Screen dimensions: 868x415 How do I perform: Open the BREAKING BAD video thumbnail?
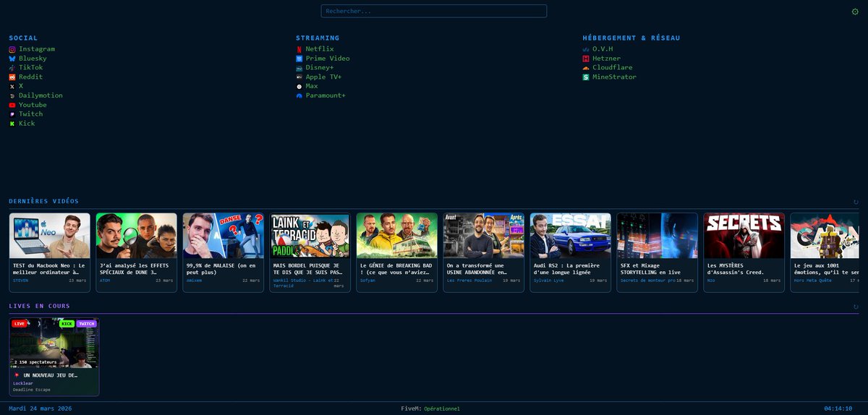(x=397, y=236)
